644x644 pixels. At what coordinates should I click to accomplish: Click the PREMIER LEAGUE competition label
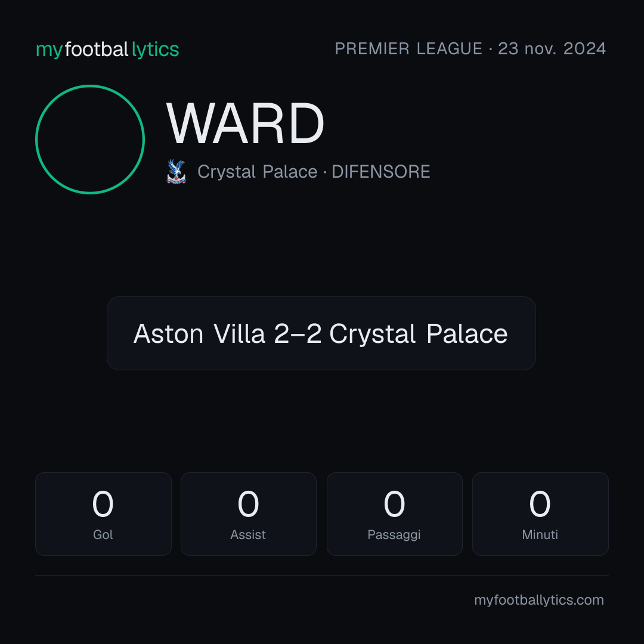(x=408, y=49)
